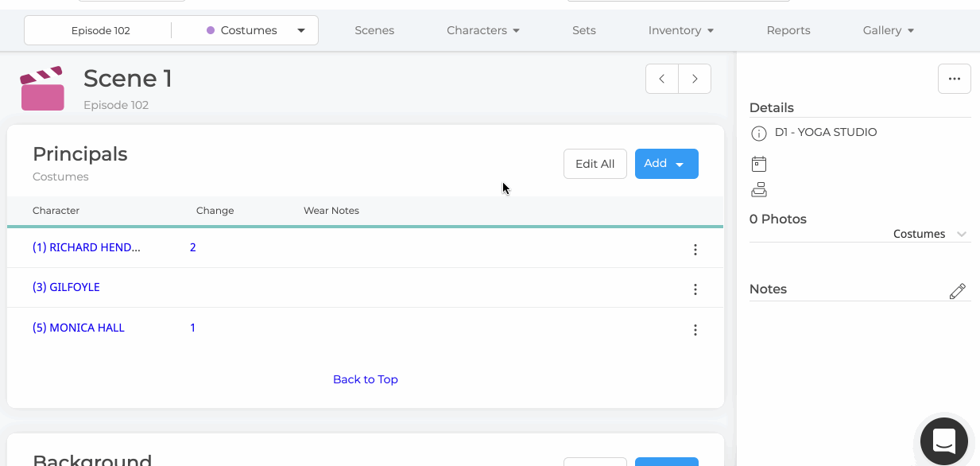980x466 pixels.
Task: Open the (3) GILFOYLE character link
Action: point(66,287)
